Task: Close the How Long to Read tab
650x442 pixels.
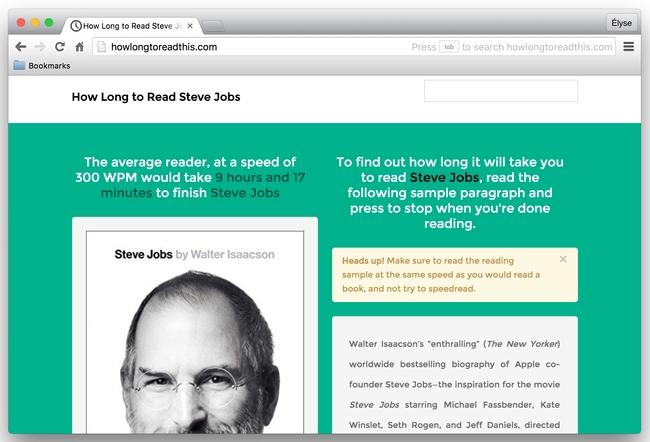Action: (x=190, y=26)
